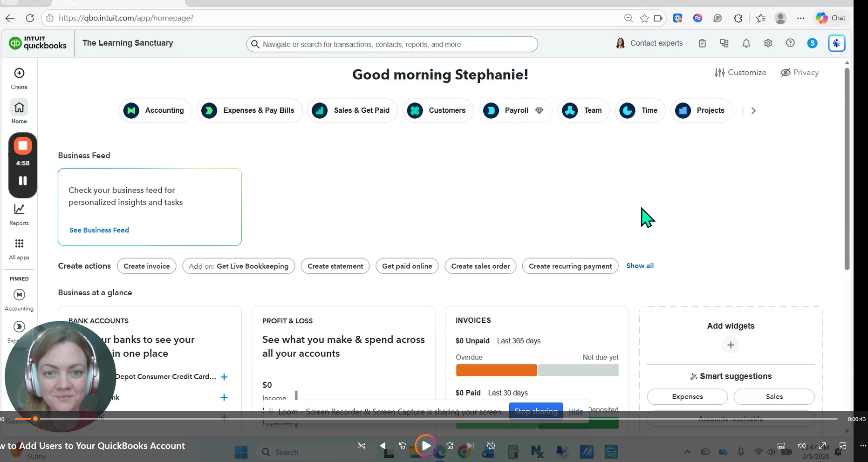
Task: Click Add on: Get Live Bookkeeping
Action: coord(239,266)
